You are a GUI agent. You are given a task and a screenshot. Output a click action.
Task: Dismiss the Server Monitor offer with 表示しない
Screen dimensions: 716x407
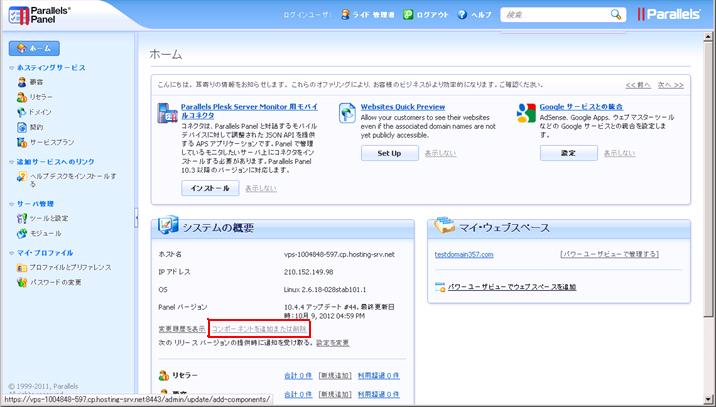pos(261,189)
